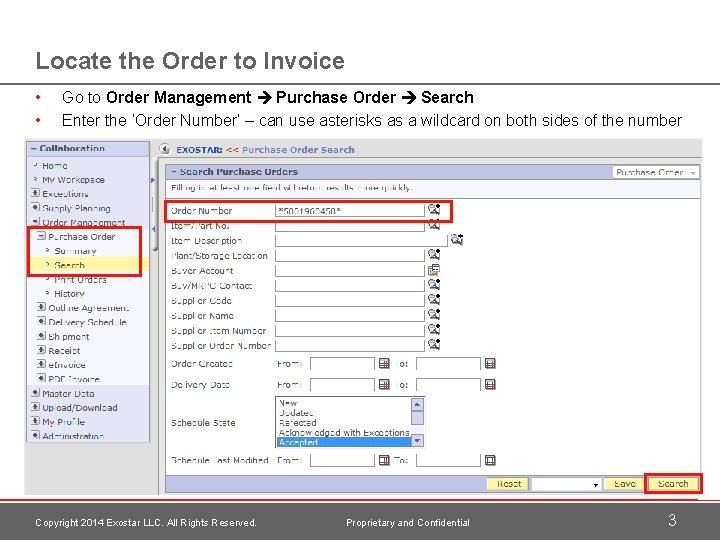Click the lookup icon beside Order Number
Viewport: 720px width, 540px height.
tap(434, 210)
